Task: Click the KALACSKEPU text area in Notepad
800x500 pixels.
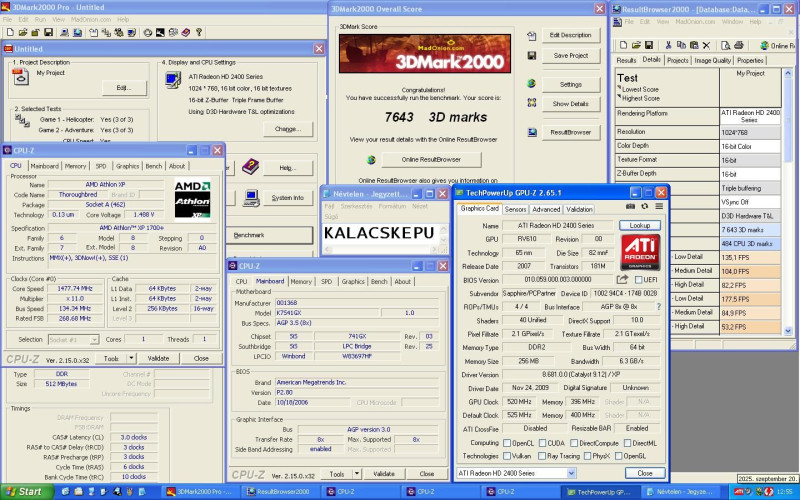Action: point(381,233)
